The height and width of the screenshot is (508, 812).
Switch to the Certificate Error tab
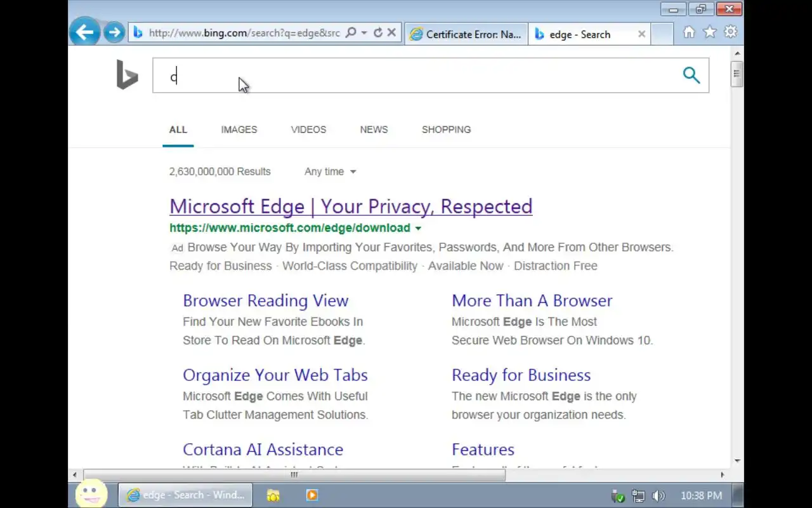(x=466, y=34)
